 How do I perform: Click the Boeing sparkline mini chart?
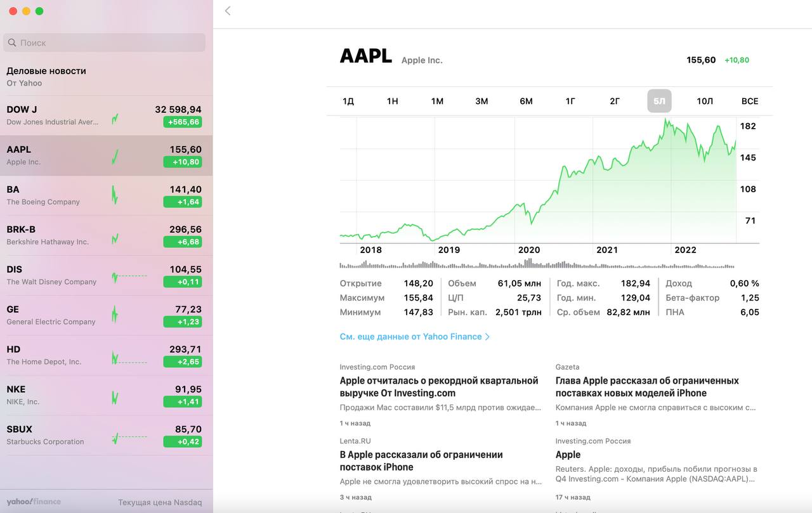[x=115, y=195]
